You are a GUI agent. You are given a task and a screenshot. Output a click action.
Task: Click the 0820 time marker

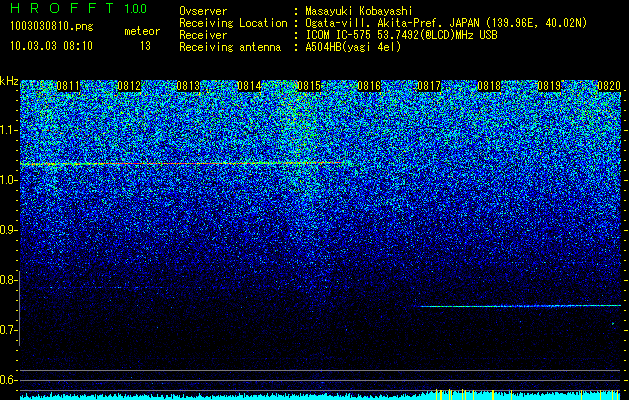pyautogui.click(x=609, y=86)
